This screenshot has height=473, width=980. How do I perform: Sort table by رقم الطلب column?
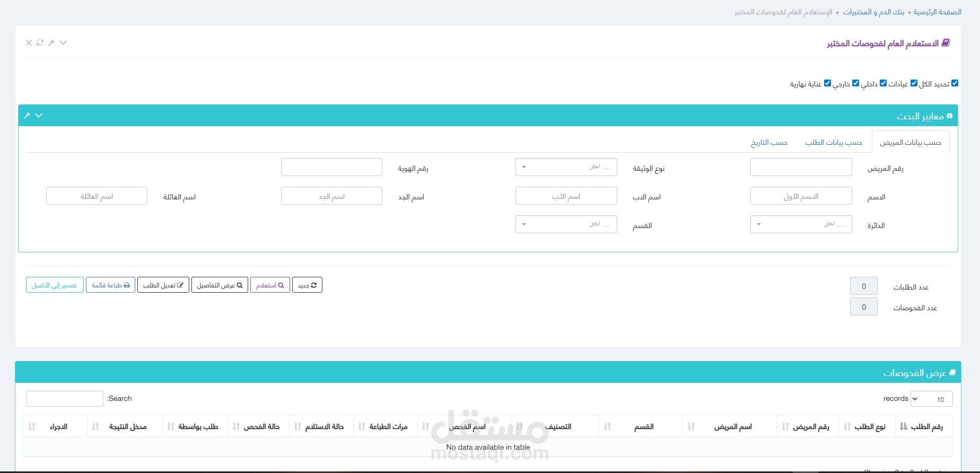pyautogui.click(x=924, y=426)
